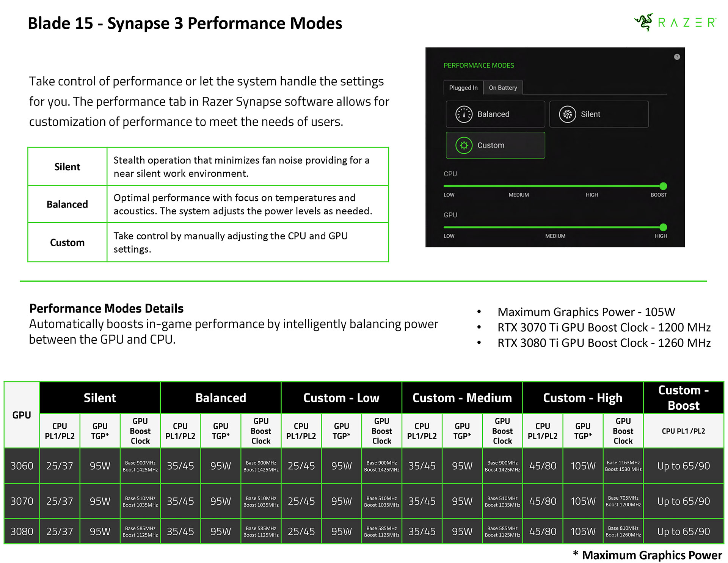The image size is (728, 563).
Task: Click the 3070 GPU row label
Action: 22,501
